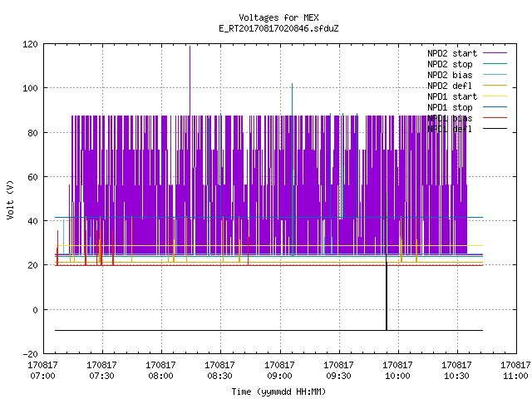532x399 pixels.
Task: Click the x-axis title 'Time (yymmdd HH:MM)'
Action: click(278, 392)
